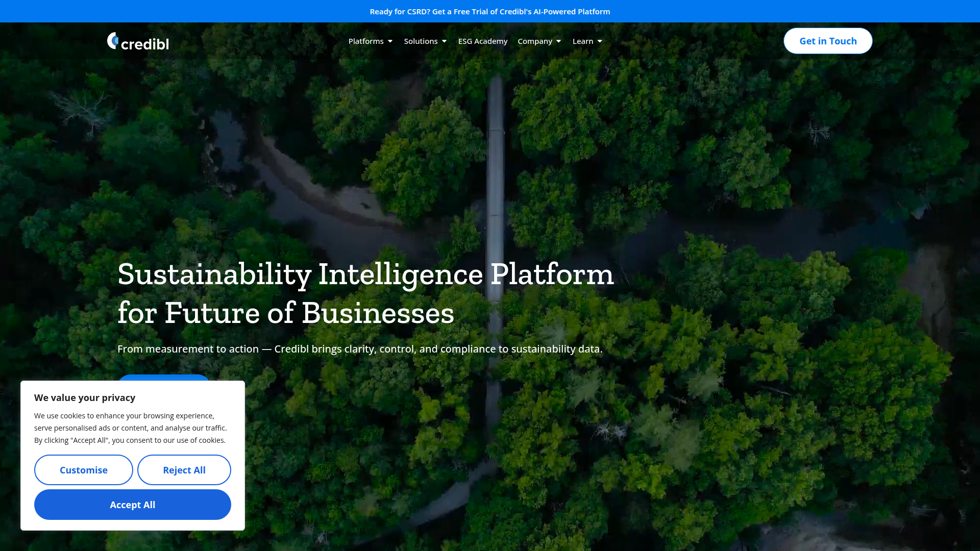Open the Company menu label
The width and height of the screenshot is (980, 551).
point(534,41)
